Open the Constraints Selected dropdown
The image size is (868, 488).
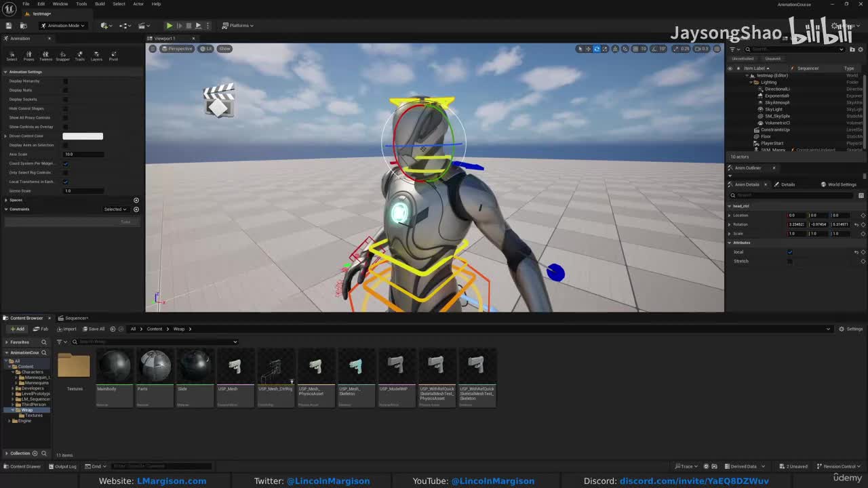click(x=115, y=209)
